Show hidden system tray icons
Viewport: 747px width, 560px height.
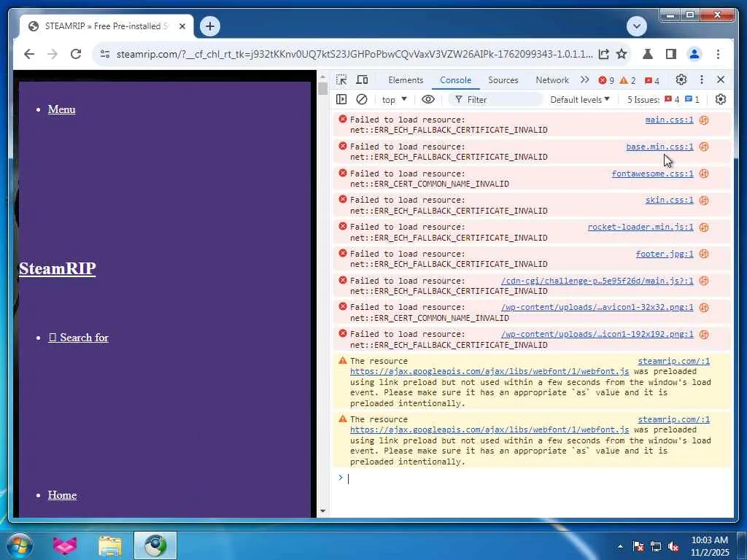tap(620, 546)
